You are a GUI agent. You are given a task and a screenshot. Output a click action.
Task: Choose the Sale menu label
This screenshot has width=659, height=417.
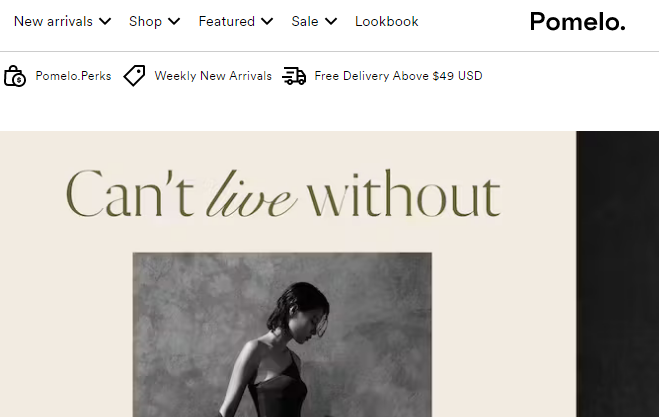305,21
